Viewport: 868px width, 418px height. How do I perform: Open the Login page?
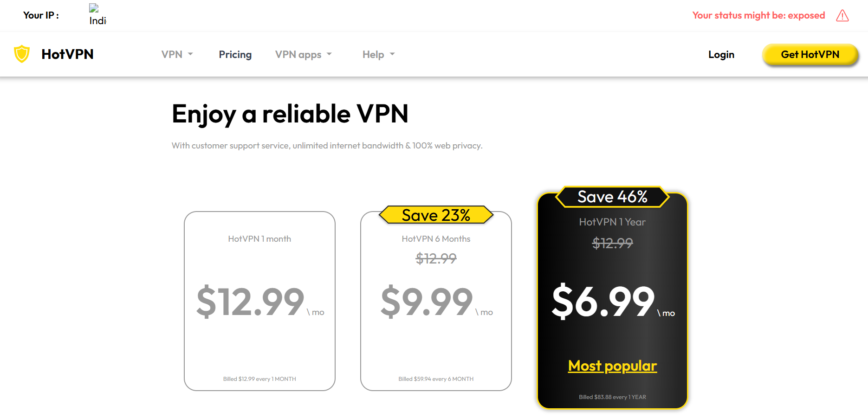point(721,54)
